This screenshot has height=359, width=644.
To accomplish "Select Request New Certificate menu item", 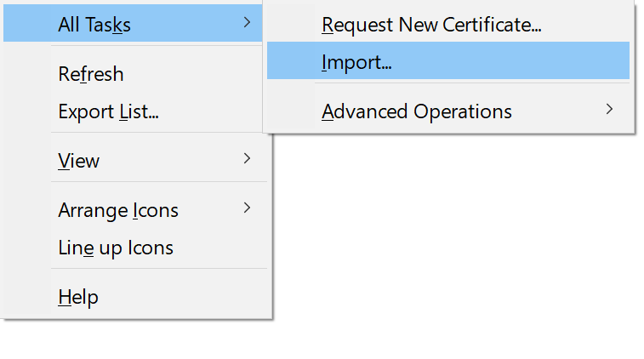I will pos(431,25).
